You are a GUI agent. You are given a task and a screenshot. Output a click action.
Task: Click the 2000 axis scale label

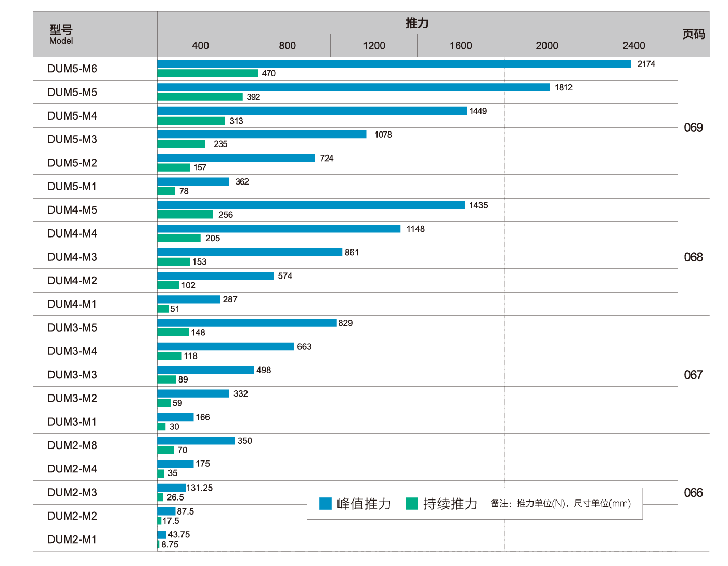547,46
